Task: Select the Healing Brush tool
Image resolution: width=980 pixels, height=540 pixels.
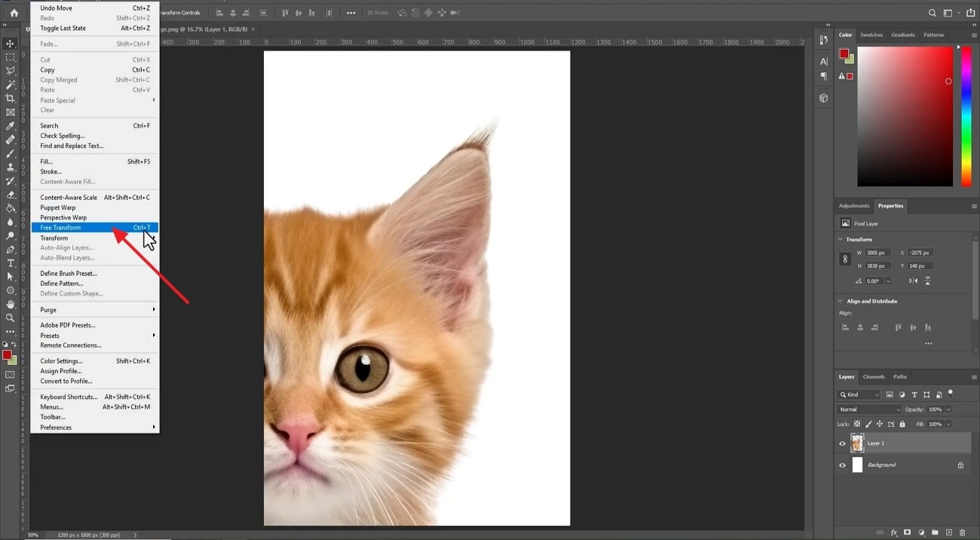Action: click(x=11, y=140)
